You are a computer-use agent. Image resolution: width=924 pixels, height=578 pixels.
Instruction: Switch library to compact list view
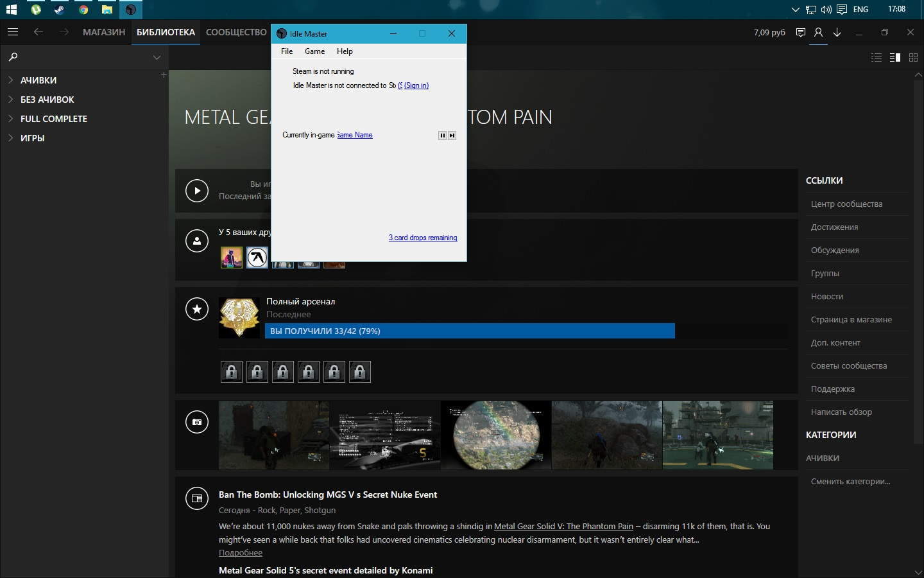(x=877, y=58)
